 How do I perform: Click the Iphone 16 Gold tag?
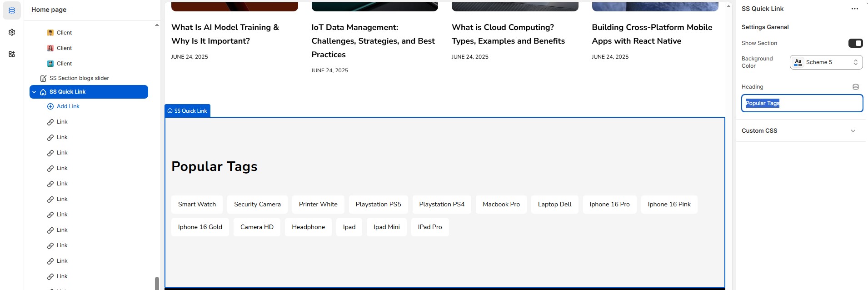200,227
